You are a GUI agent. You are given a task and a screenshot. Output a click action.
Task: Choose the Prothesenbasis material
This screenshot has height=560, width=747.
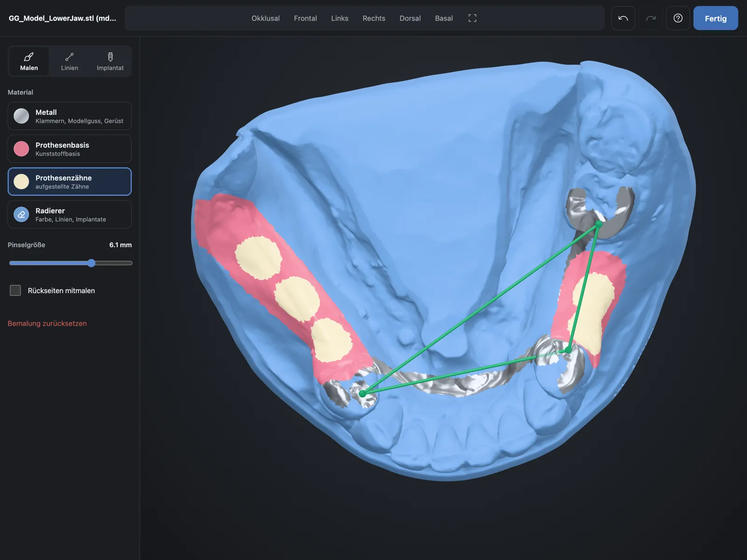coord(70,149)
